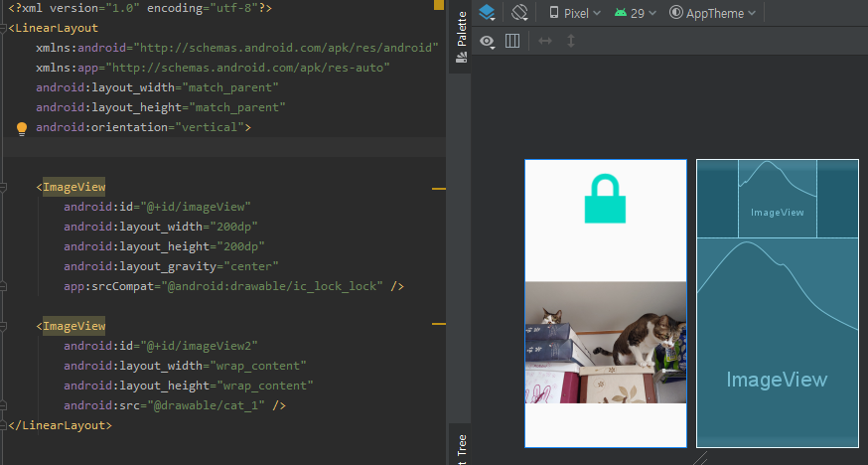Click the vertical expand arrows icon

pyautogui.click(x=571, y=41)
